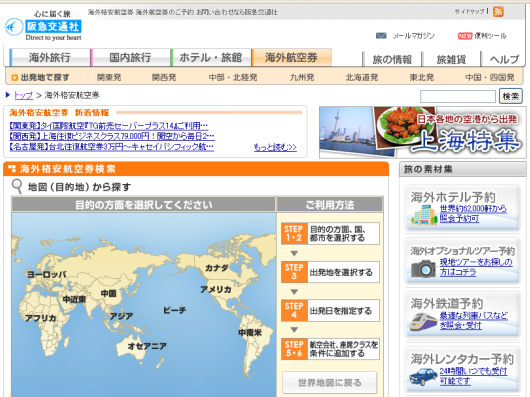Open the 名古屋発 Taipei ticket news link
The image size is (530, 397).
[x=112, y=147]
